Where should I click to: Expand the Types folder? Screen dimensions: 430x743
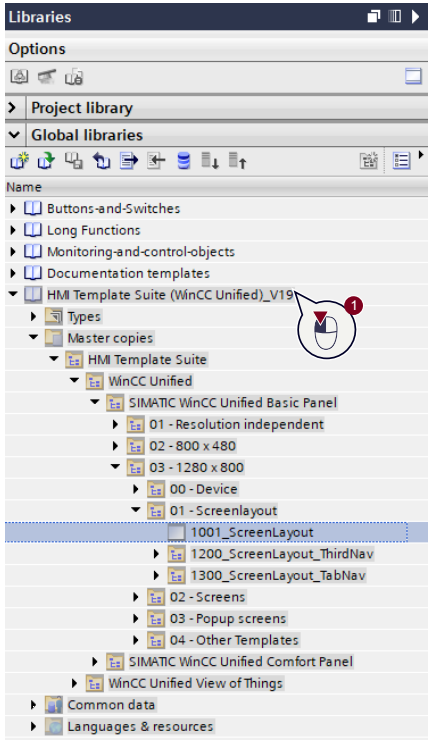pos(34,316)
